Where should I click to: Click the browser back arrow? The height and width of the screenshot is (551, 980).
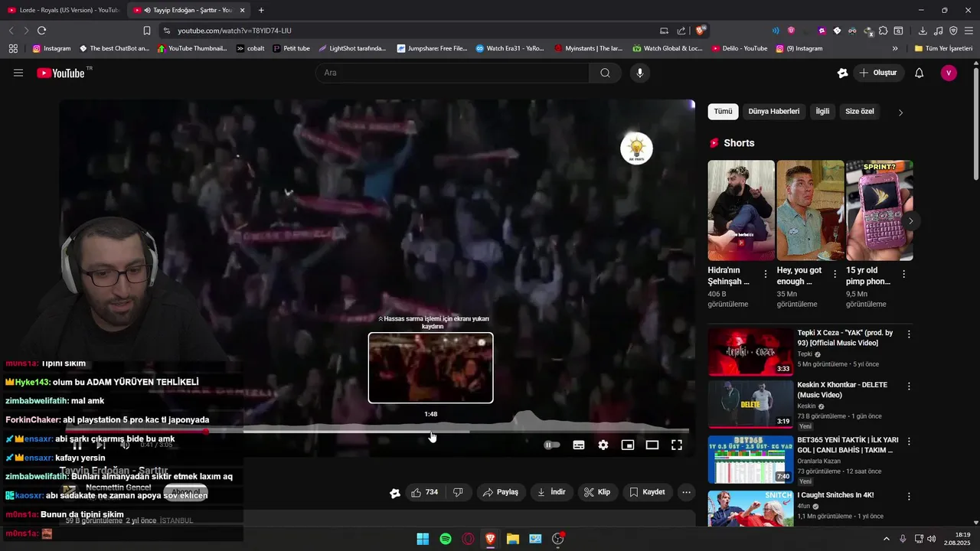coord(11,31)
